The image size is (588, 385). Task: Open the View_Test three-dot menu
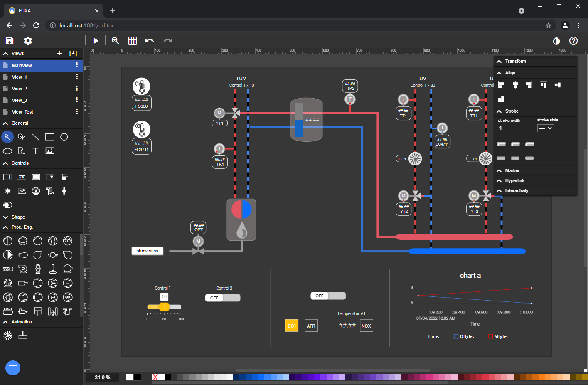click(x=76, y=111)
